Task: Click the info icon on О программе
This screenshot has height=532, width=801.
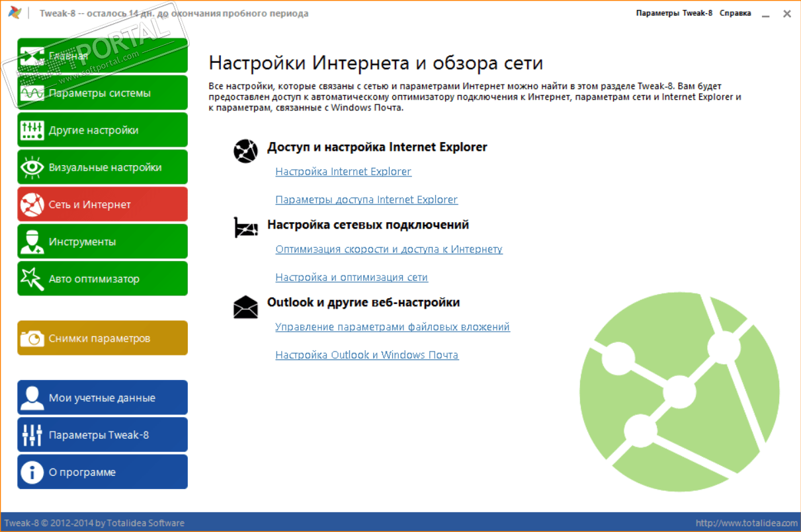Action: click(32, 472)
